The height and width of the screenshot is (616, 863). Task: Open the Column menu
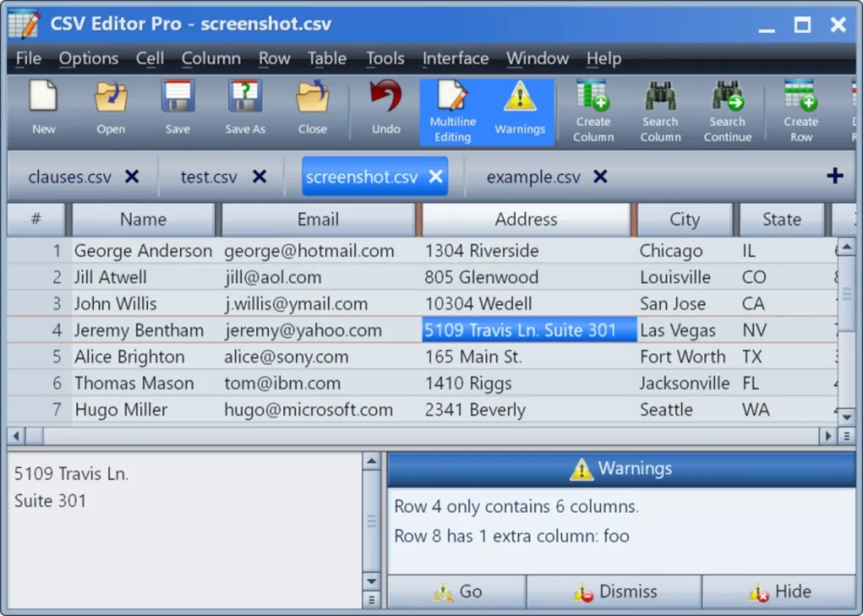pos(211,58)
